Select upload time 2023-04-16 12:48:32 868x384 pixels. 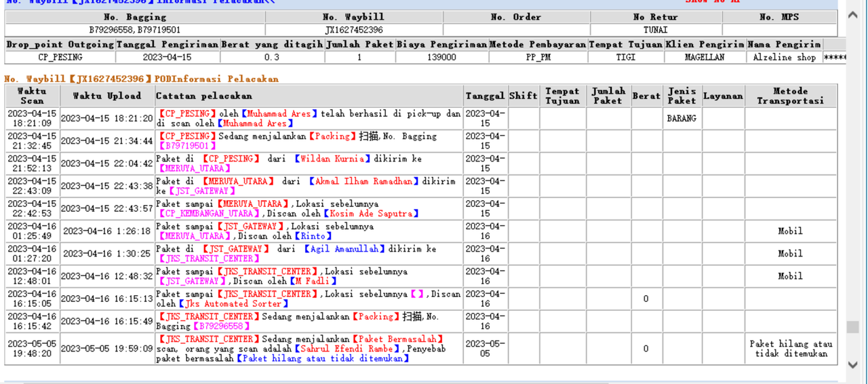(107, 276)
